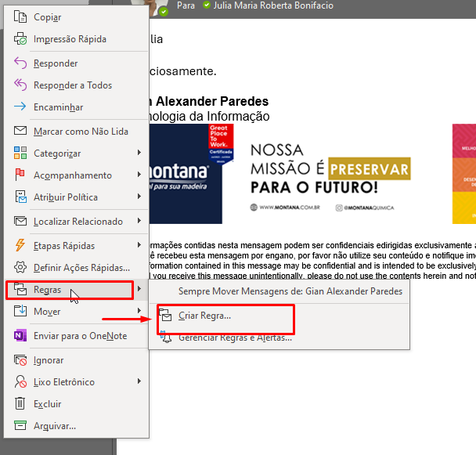Click the Copiar copy icon
The image size is (476, 455).
20,17
